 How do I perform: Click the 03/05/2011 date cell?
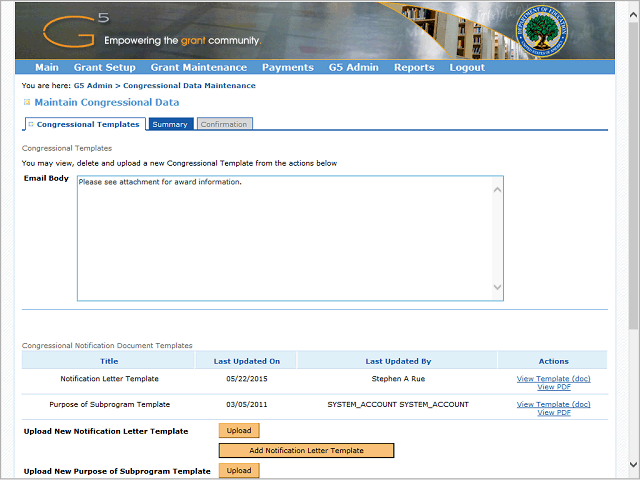click(x=247, y=404)
